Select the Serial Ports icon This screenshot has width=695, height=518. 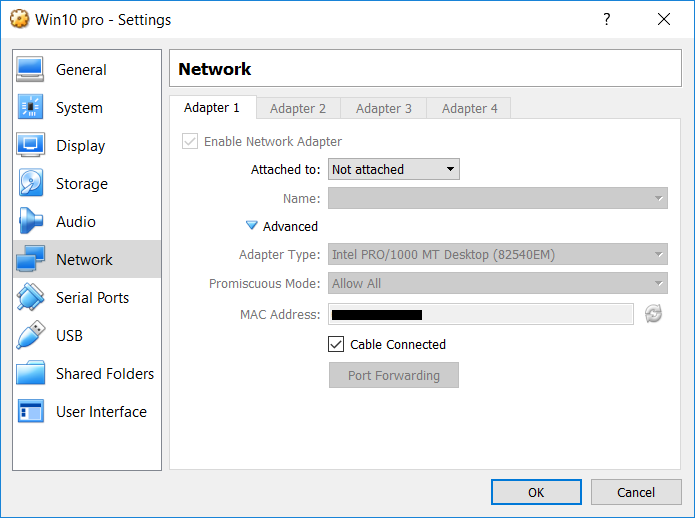pos(30,298)
